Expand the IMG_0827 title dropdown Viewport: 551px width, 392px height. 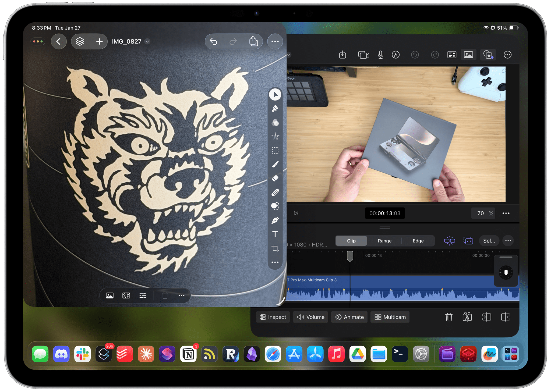pyautogui.click(x=147, y=41)
